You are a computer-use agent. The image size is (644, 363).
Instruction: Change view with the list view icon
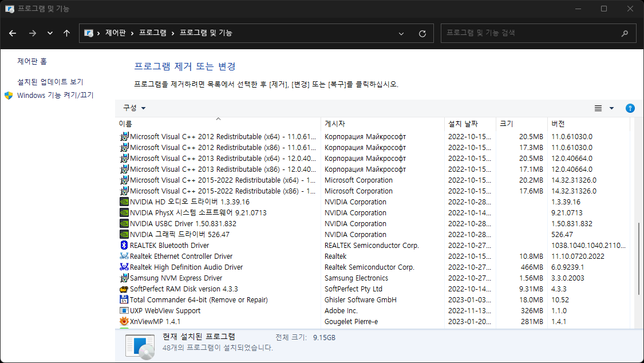tap(598, 108)
